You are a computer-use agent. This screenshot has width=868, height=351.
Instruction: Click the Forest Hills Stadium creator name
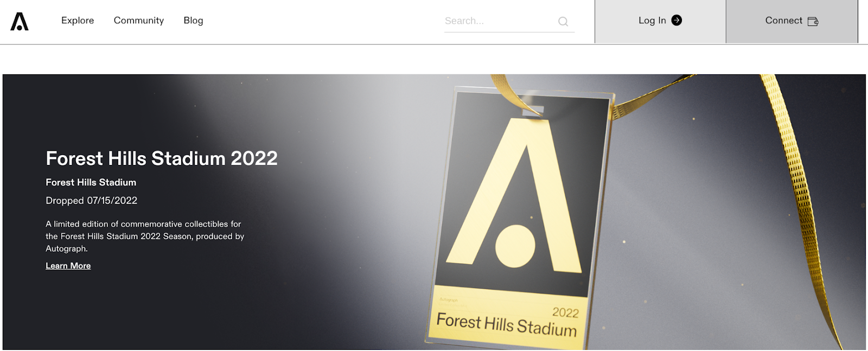coord(91,182)
